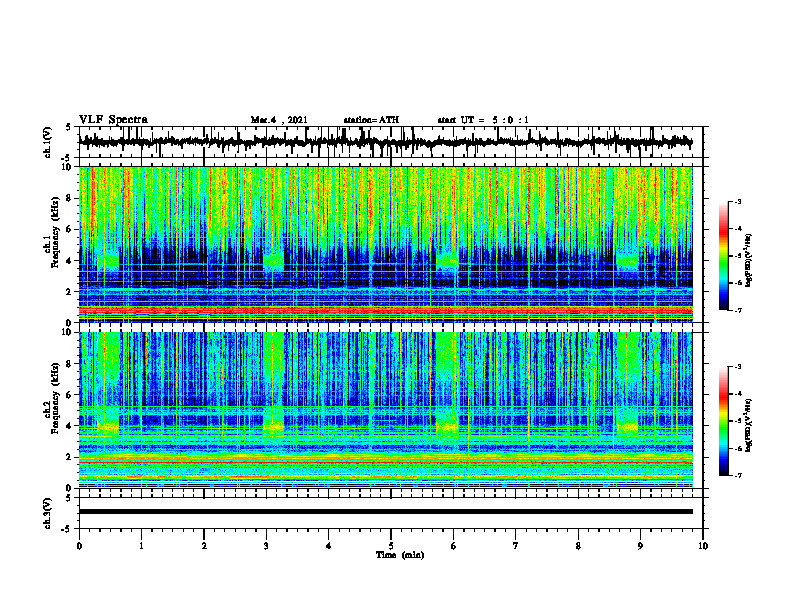The image size is (792, 612).
Task: Click the 'Mar.4 , 2021' date label
Action: [x=279, y=120]
